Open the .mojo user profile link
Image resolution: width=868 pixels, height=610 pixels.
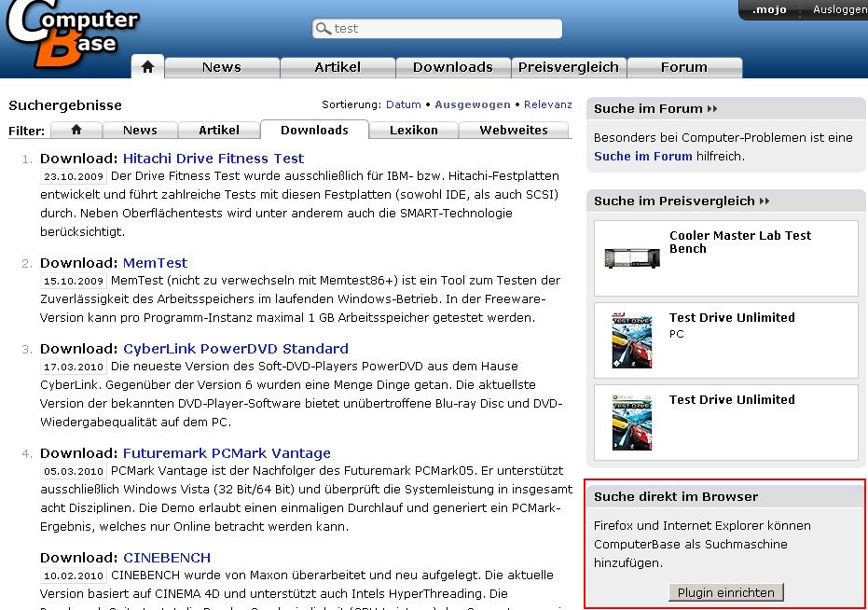coord(769,9)
